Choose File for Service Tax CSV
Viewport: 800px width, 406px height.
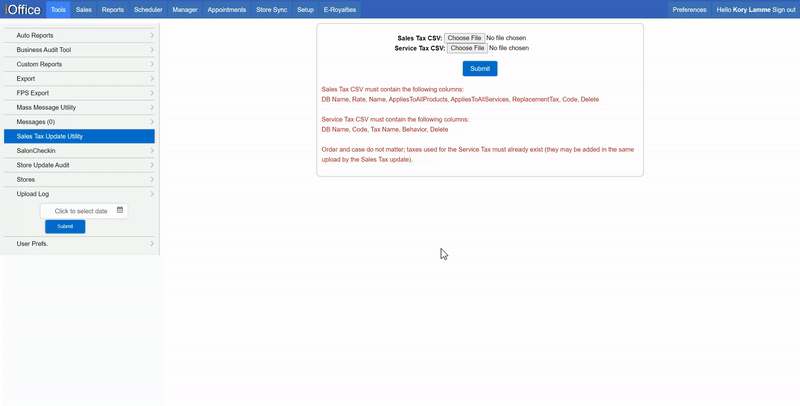pos(467,48)
